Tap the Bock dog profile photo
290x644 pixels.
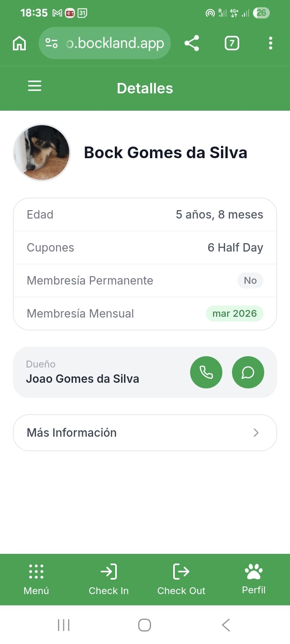point(42,153)
